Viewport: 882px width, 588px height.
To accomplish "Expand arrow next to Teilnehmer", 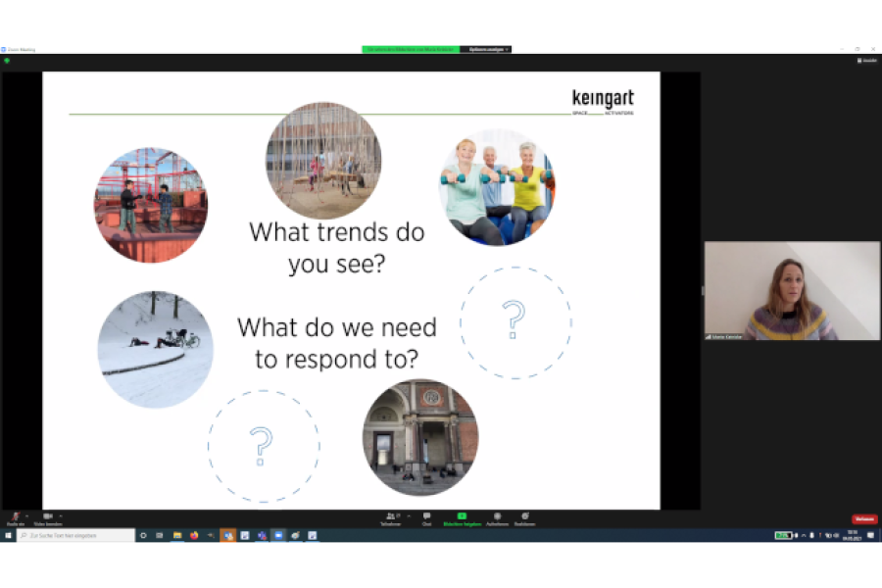I will coord(409,516).
